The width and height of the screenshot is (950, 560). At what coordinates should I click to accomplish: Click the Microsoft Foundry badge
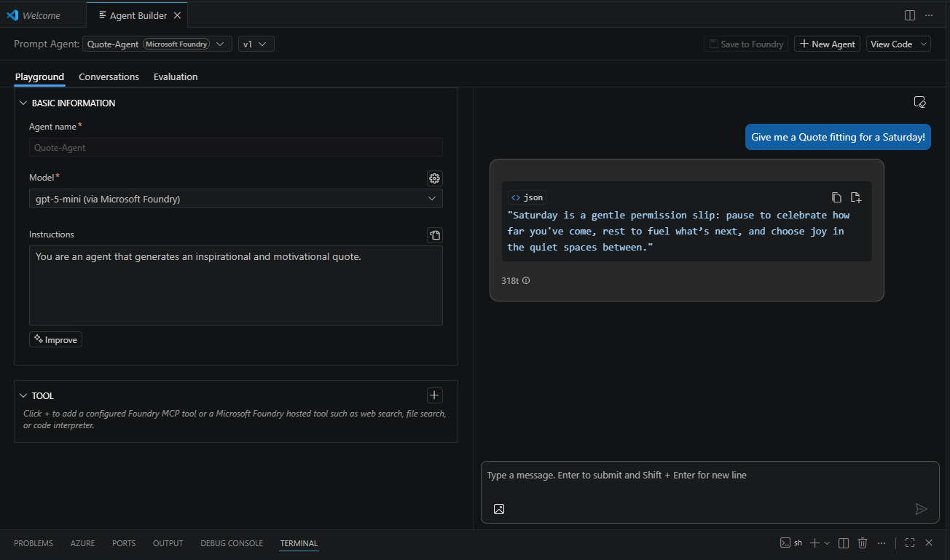pos(176,44)
